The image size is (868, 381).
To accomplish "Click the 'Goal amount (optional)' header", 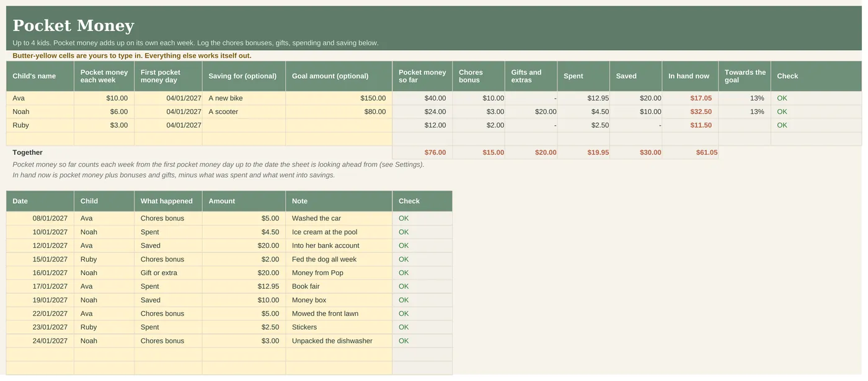I will pyautogui.click(x=339, y=76).
